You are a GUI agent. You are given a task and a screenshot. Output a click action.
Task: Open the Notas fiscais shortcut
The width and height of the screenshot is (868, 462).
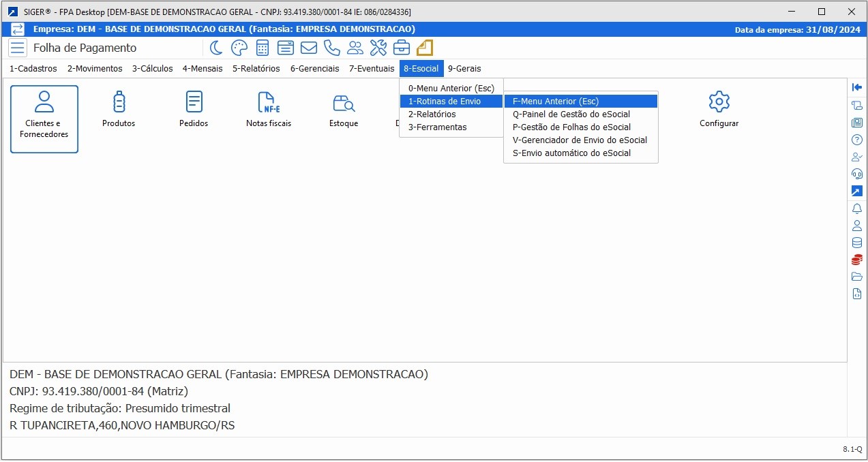(x=269, y=109)
